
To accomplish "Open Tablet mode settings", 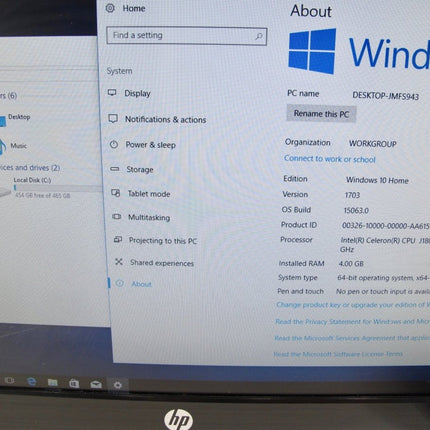I will point(149,194).
